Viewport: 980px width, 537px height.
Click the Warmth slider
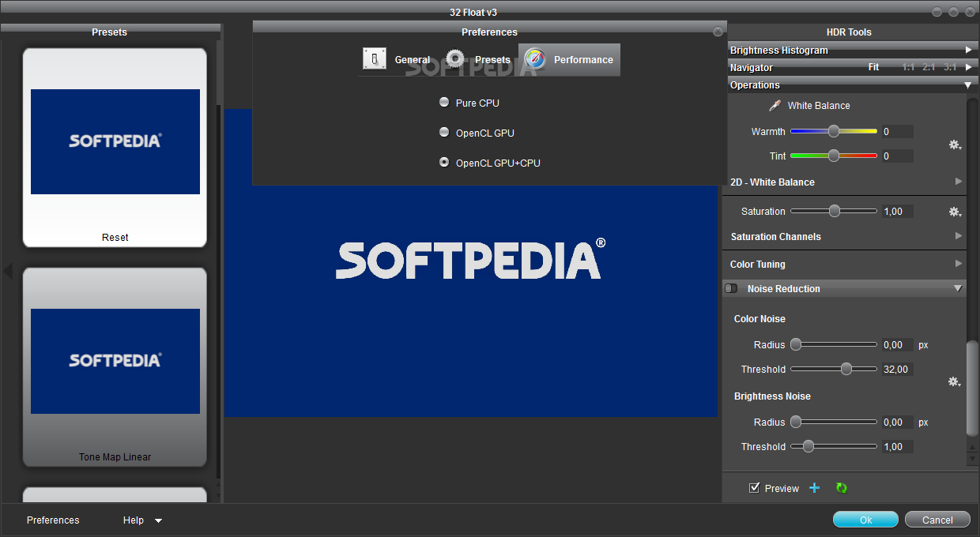(x=834, y=132)
